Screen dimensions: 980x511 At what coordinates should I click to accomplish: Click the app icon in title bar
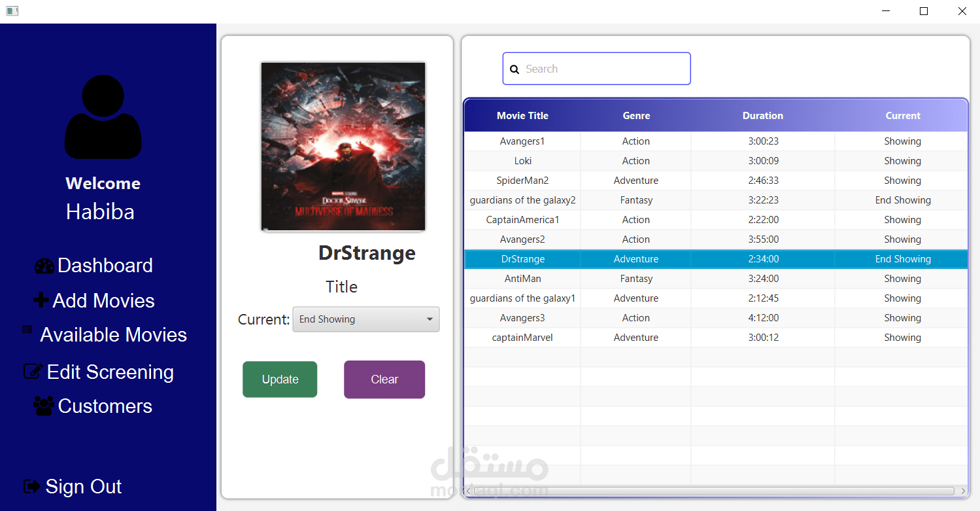click(x=12, y=11)
